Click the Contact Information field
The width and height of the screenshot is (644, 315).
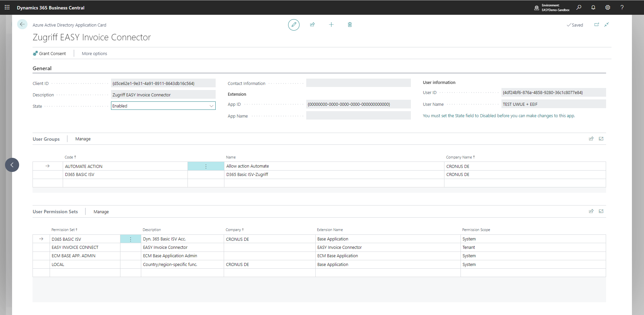click(359, 83)
